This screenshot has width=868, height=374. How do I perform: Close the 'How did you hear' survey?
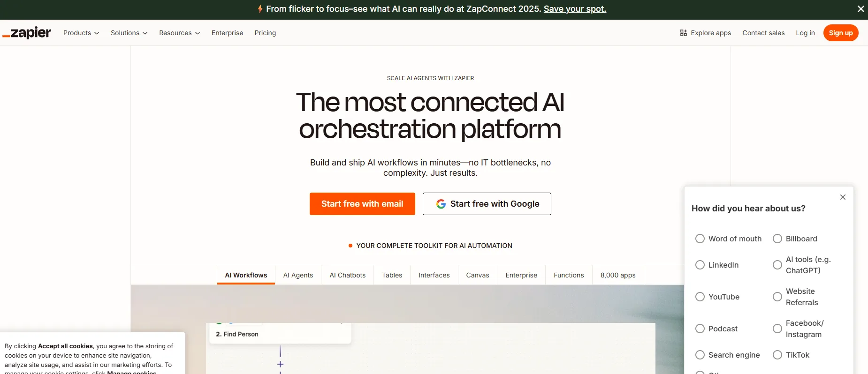pyautogui.click(x=843, y=197)
